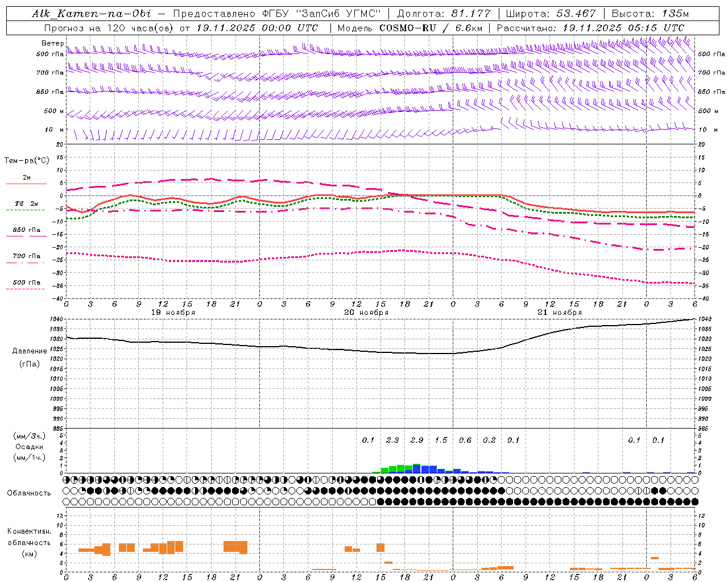Click the Осадки label
Screen dimensions: 728x582
[x=29, y=447]
